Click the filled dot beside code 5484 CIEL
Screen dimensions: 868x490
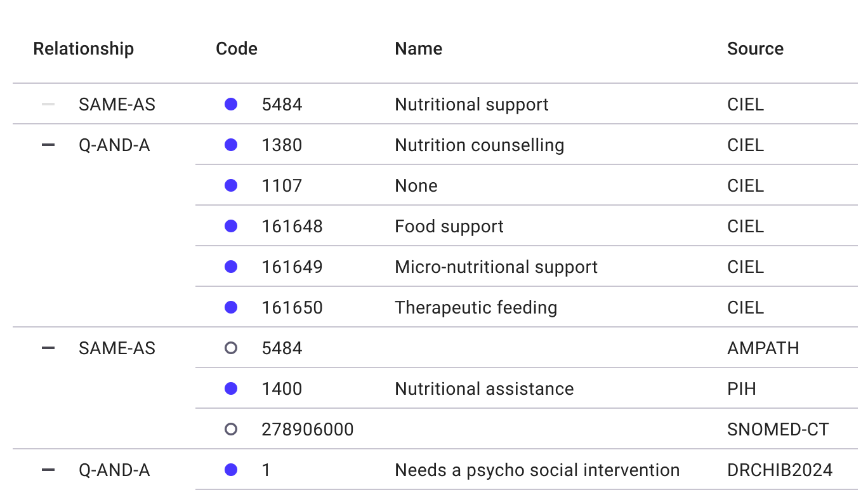coord(231,104)
